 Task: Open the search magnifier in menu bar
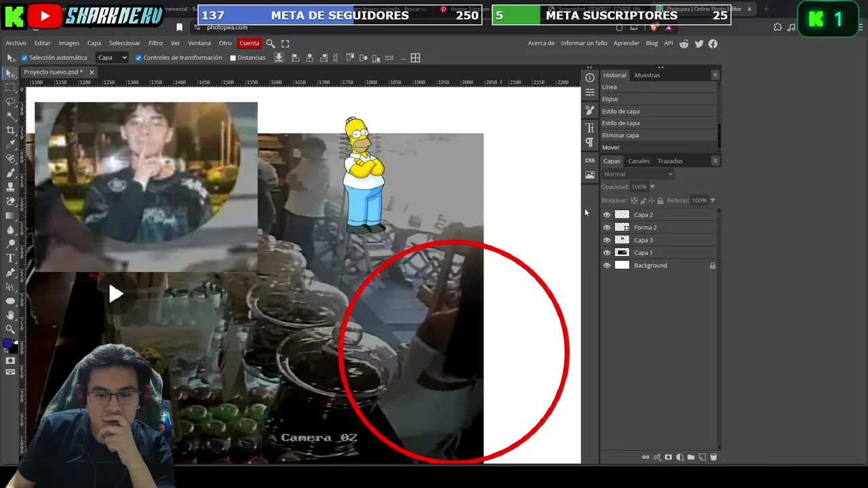271,43
